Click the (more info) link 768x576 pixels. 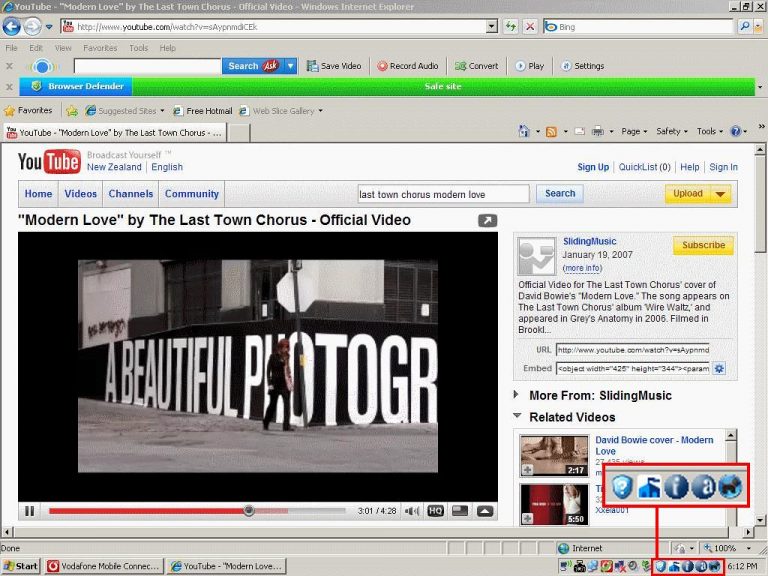pos(582,268)
